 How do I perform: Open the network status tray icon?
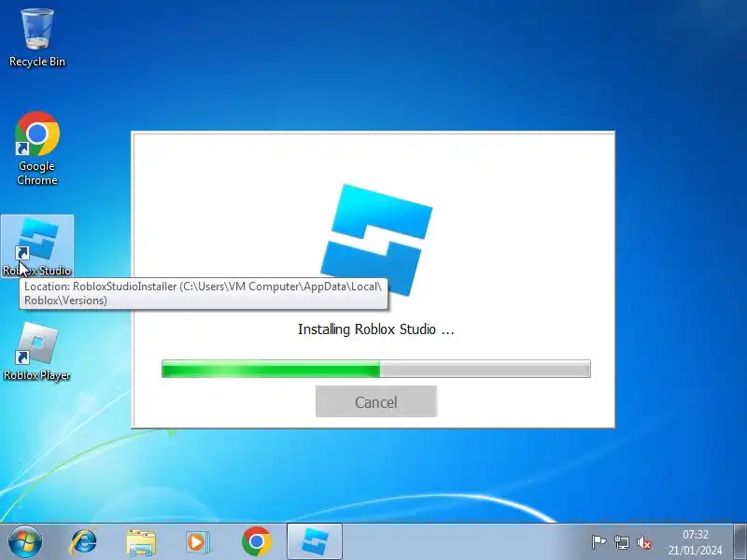(x=621, y=542)
